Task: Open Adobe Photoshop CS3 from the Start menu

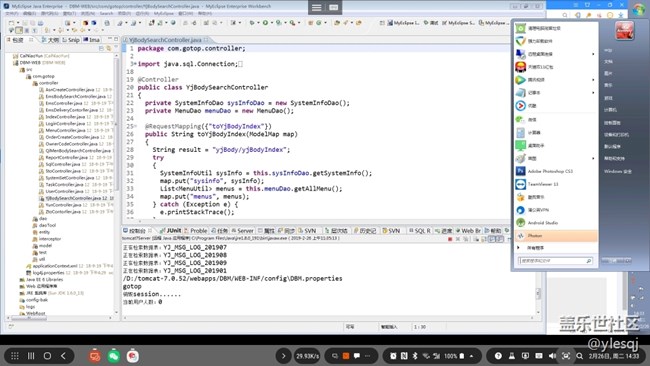Action: 550,171
